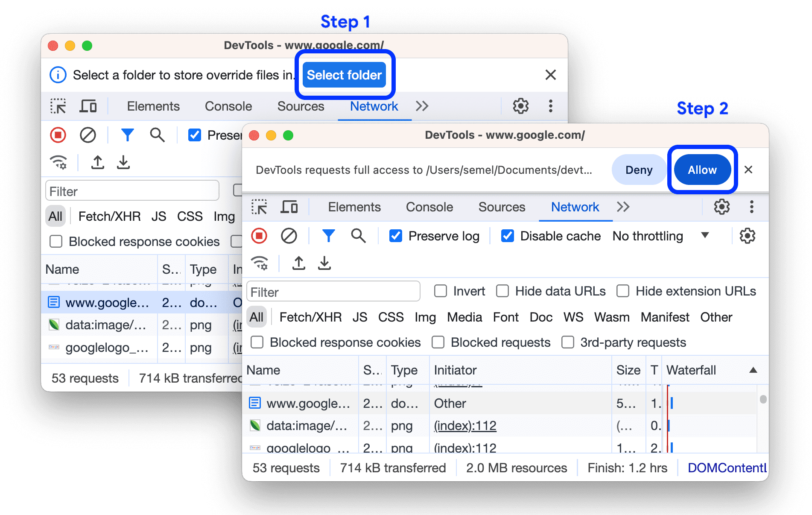Export requests as HAR file

pos(324,263)
